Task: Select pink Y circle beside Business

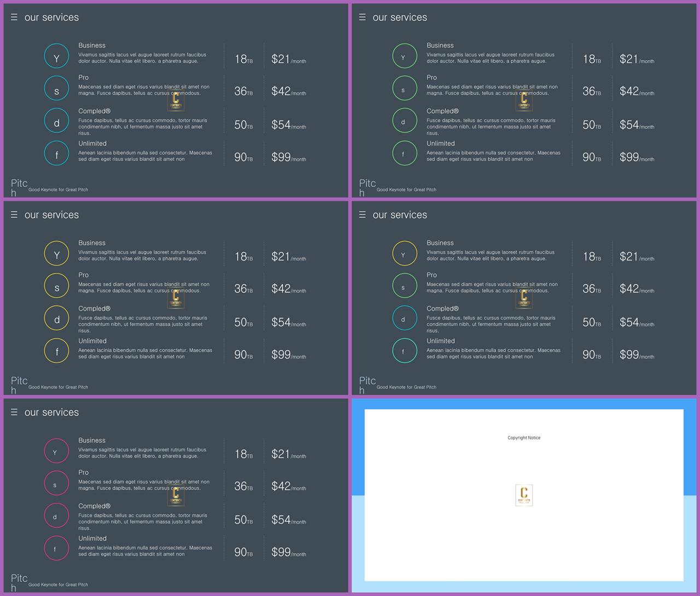Action: (56, 451)
